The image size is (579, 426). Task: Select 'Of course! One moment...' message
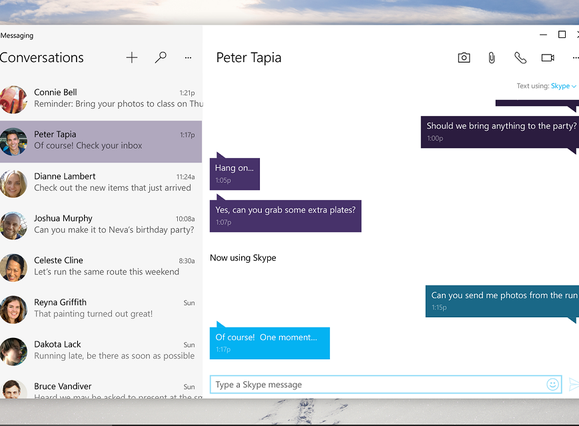click(x=270, y=343)
